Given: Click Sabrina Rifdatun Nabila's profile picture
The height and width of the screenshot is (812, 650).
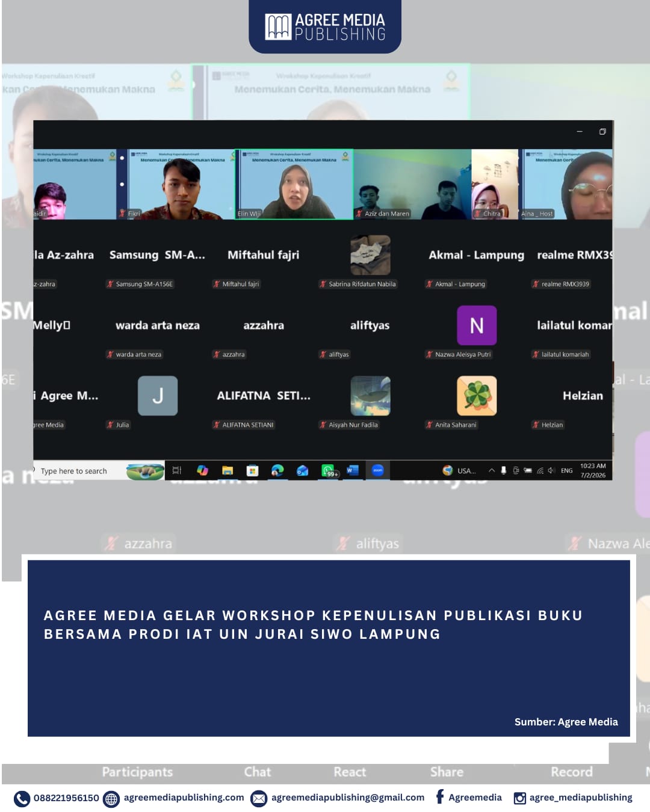Looking at the screenshot, I should coord(370,255).
